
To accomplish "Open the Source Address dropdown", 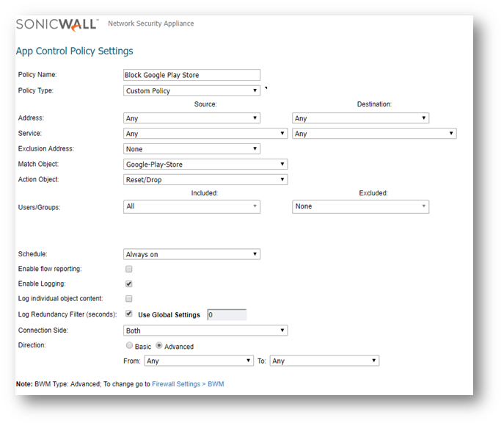I will (x=191, y=118).
